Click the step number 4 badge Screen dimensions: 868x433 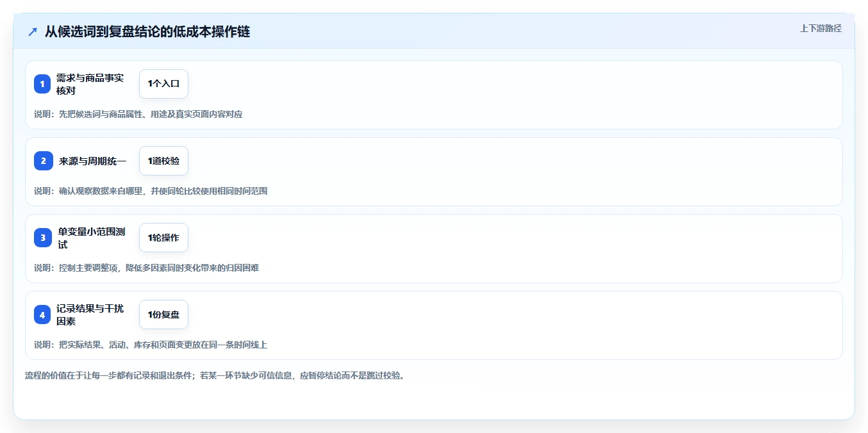click(x=42, y=315)
